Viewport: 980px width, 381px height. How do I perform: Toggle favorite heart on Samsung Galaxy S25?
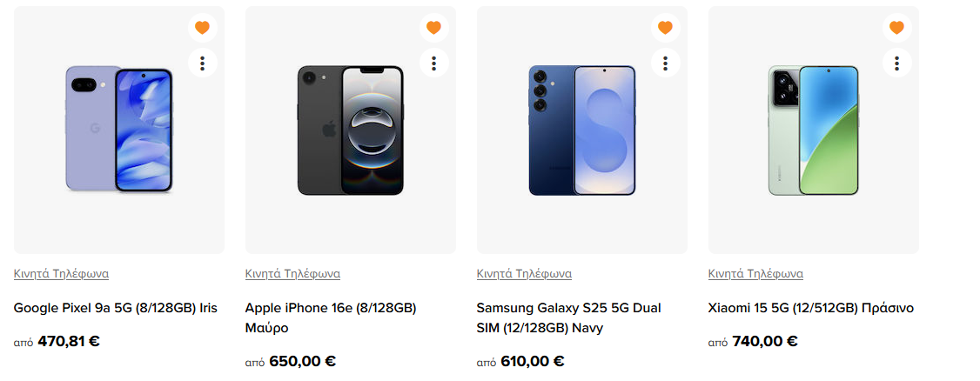(665, 28)
